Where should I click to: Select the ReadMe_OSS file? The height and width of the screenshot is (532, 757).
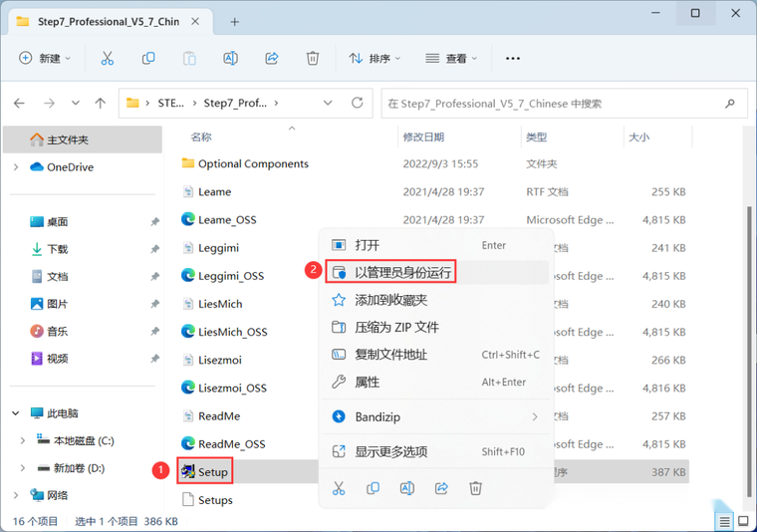pyautogui.click(x=232, y=443)
